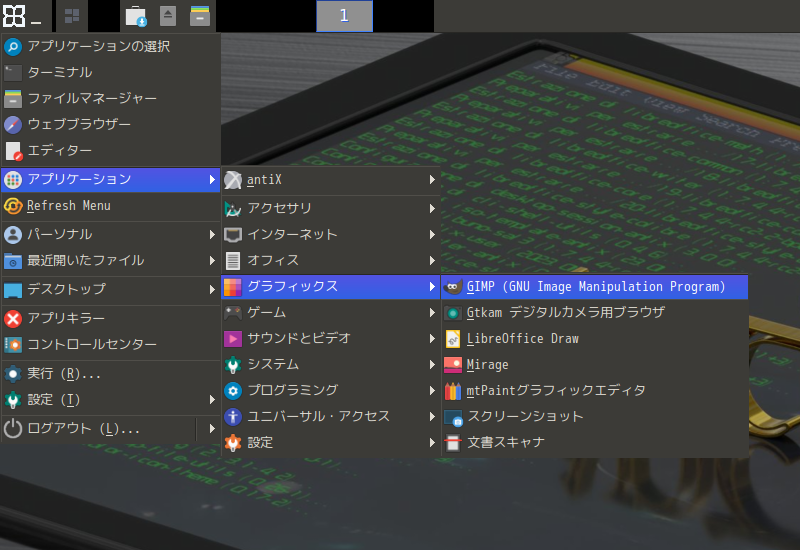Screen dimensions: 800x550
Task: Click the mtPaint crayons icon
Action: pos(453,391)
